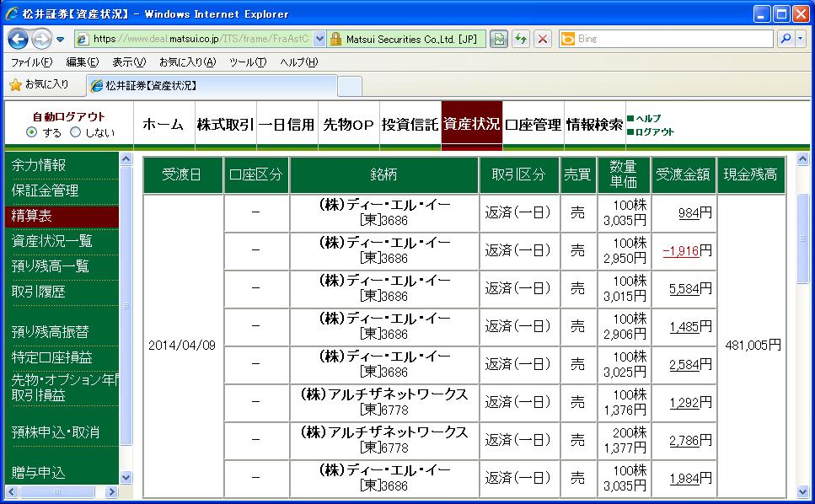Refresh the page with the green arrows icon

point(521,39)
